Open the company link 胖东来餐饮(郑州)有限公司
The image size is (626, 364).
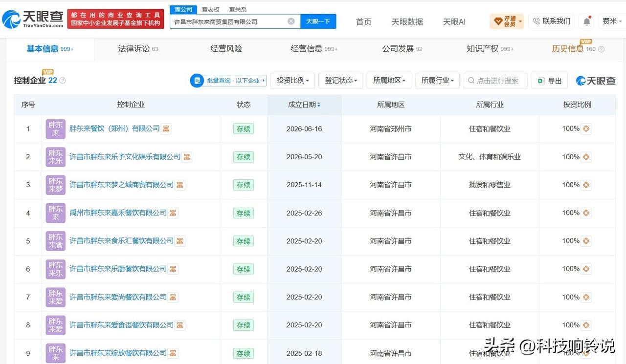(x=114, y=129)
